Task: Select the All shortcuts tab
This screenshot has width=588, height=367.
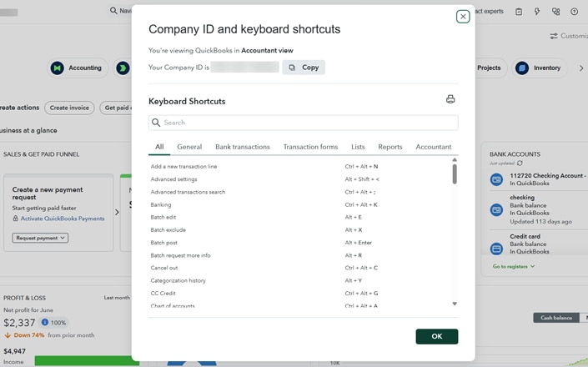Action: coord(159,147)
